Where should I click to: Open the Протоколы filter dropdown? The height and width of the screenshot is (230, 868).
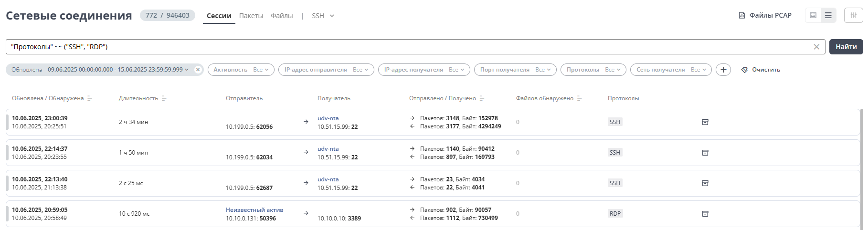(593, 70)
